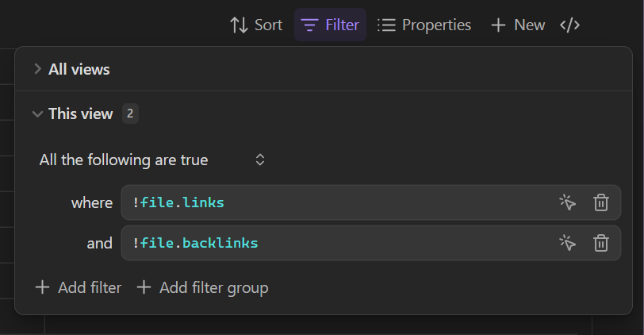
Task: Open the Properties menu
Action: coord(424,25)
